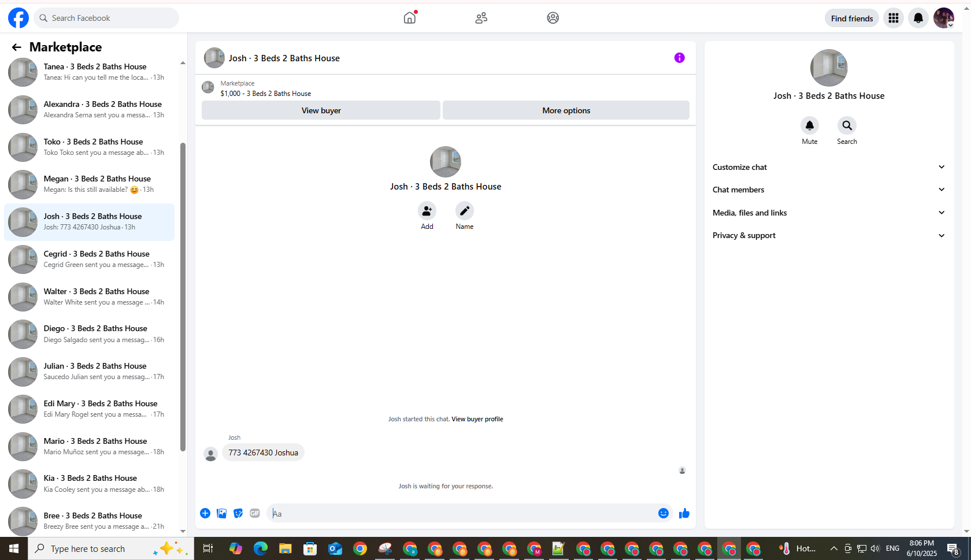Open the apps grid menu icon

click(894, 18)
